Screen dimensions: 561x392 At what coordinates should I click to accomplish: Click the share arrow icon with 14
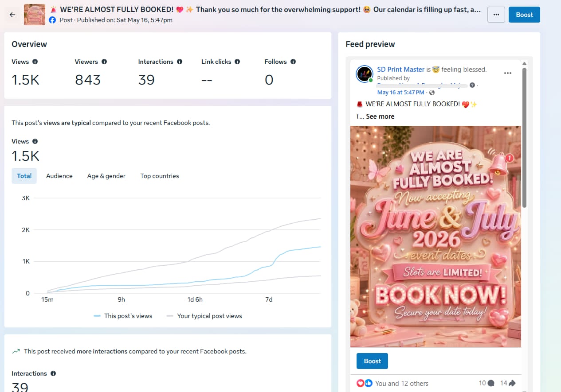[512, 383]
